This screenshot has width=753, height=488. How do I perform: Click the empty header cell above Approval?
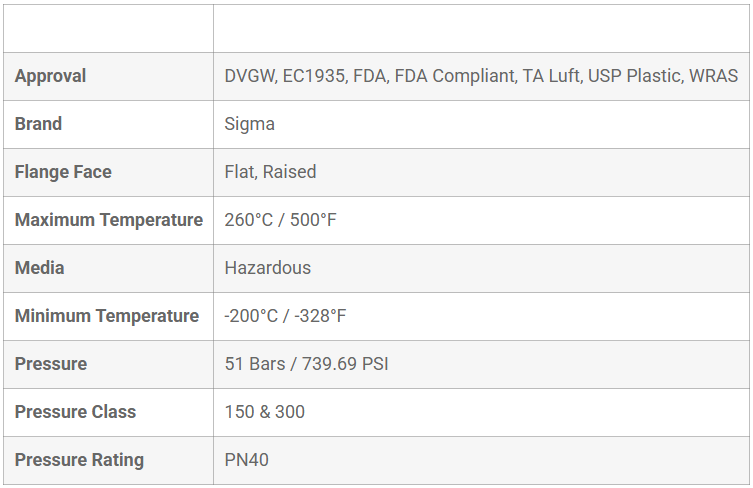pos(108,28)
